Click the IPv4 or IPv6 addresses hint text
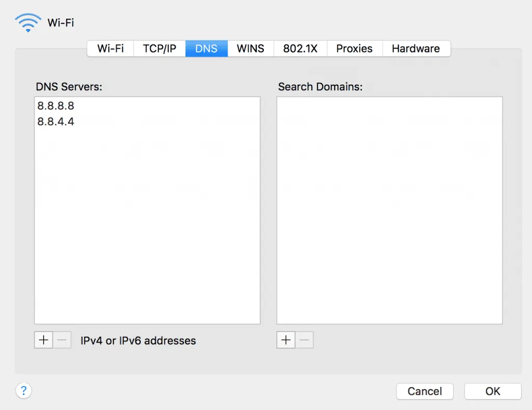The width and height of the screenshot is (532, 410). click(x=138, y=341)
